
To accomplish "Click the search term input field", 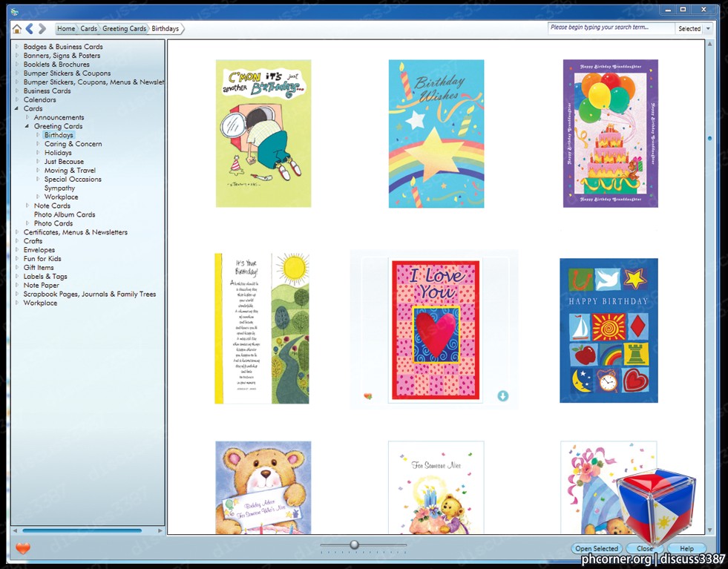I will pyautogui.click(x=611, y=28).
